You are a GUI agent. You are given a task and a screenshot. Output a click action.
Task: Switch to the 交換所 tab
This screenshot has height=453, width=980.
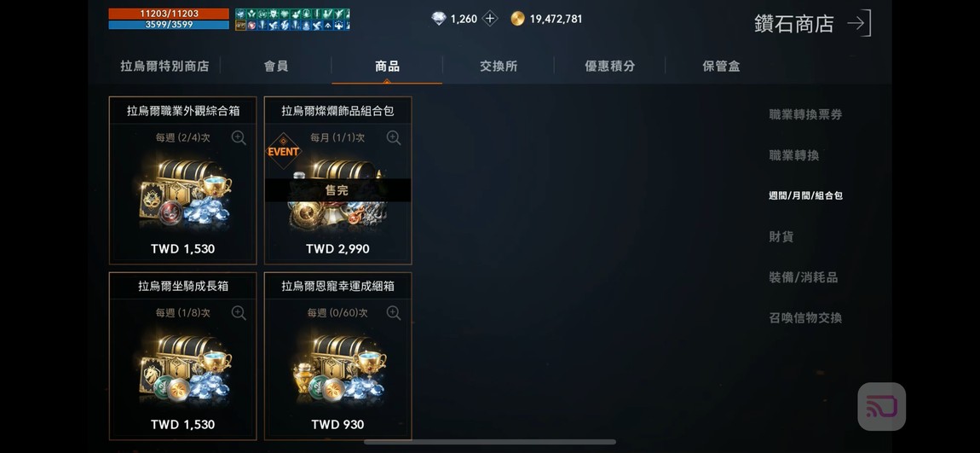pyautogui.click(x=499, y=66)
